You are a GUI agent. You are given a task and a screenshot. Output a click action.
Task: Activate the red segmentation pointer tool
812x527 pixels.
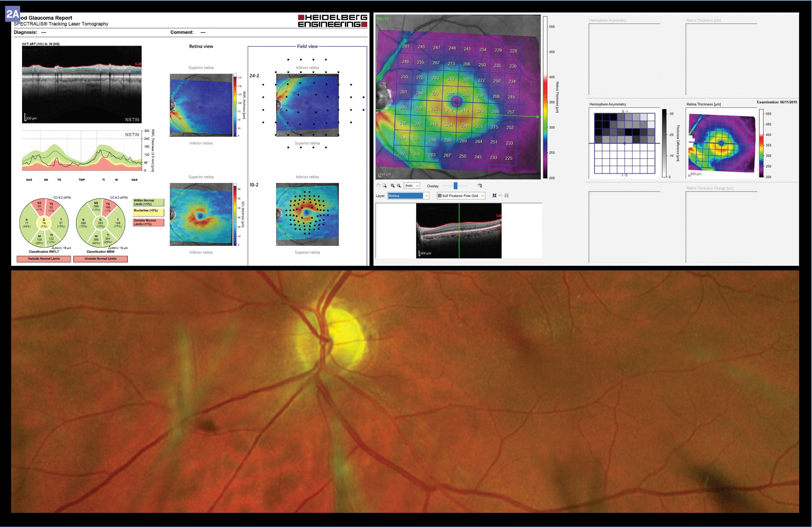(480, 186)
